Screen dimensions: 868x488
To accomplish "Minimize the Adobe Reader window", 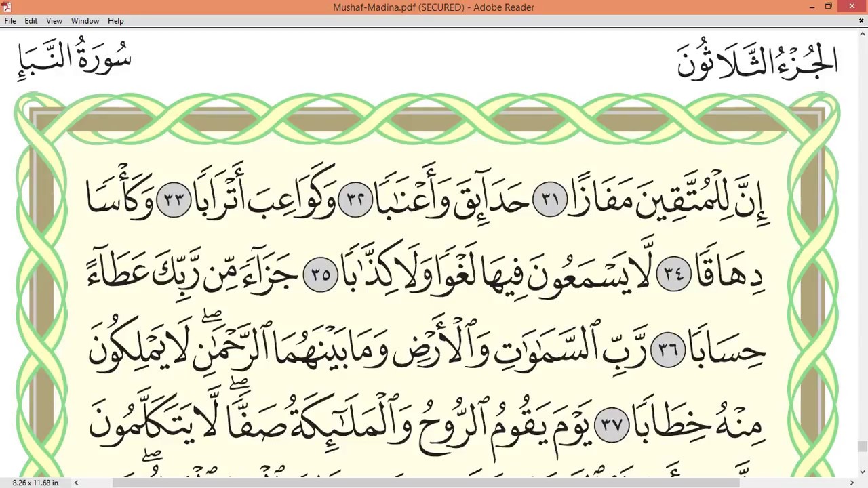I will tap(812, 7).
